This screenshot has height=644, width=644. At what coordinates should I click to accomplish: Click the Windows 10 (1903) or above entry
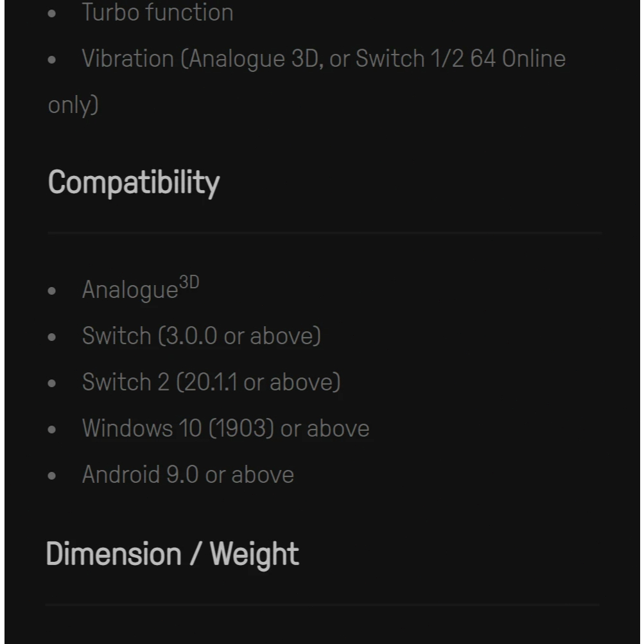(225, 428)
